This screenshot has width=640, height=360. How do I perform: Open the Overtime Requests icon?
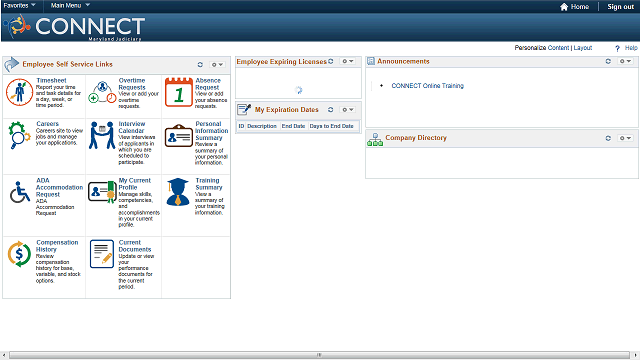point(102,93)
